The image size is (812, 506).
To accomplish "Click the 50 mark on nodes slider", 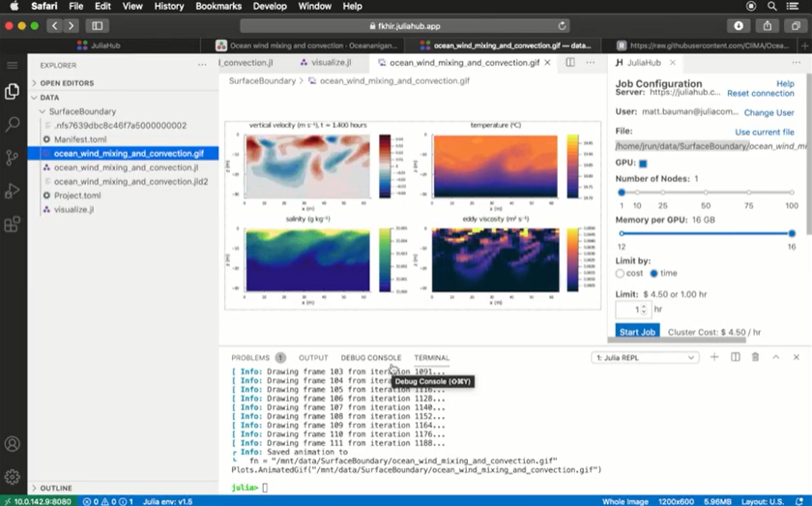I will click(x=706, y=193).
